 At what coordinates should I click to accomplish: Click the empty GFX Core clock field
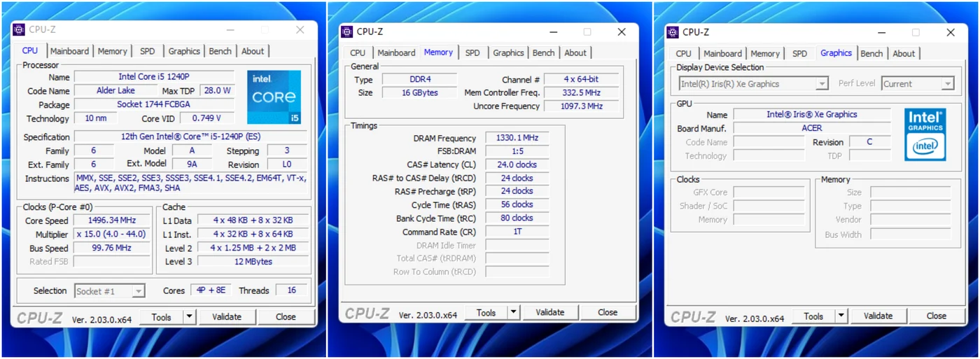click(769, 192)
